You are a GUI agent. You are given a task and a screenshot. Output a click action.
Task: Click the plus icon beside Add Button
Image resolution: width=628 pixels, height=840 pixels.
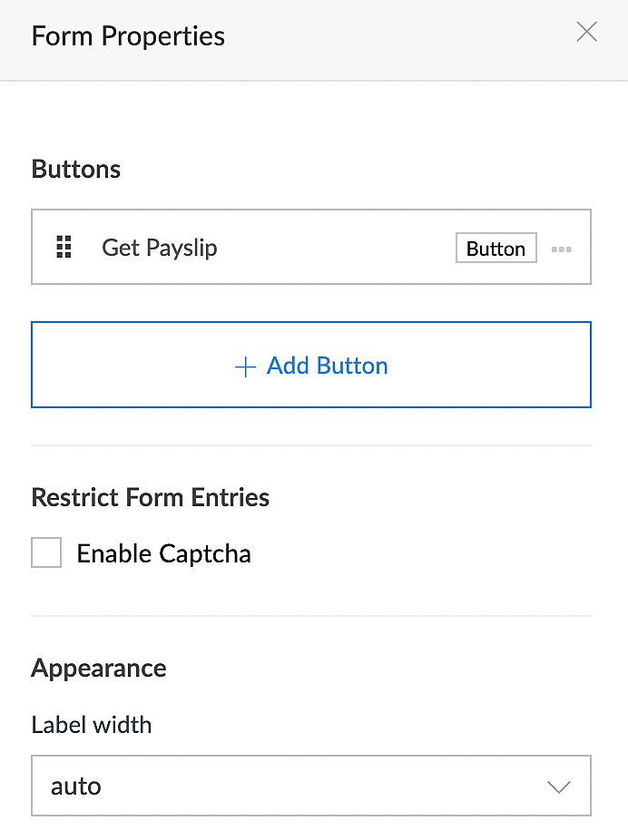(x=245, y=366)
